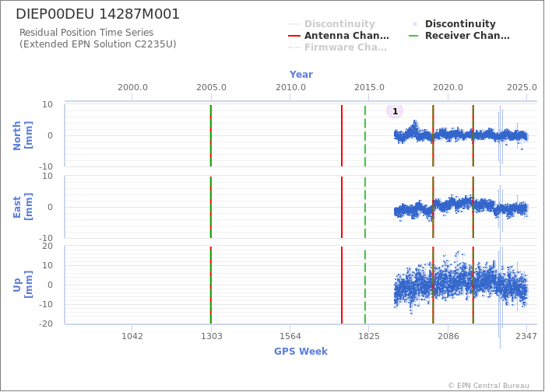Image resolution: width=545 pixels, height=392 pixels.
Task: Click the red Antenna Change legend line
Action: [x=294, y=36]
